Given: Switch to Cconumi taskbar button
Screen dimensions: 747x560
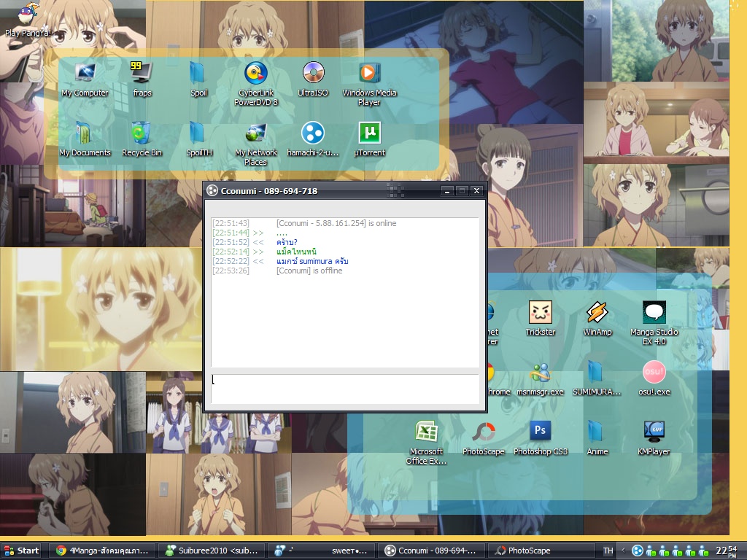Looking at the screenshot, I should pos(430,551).
